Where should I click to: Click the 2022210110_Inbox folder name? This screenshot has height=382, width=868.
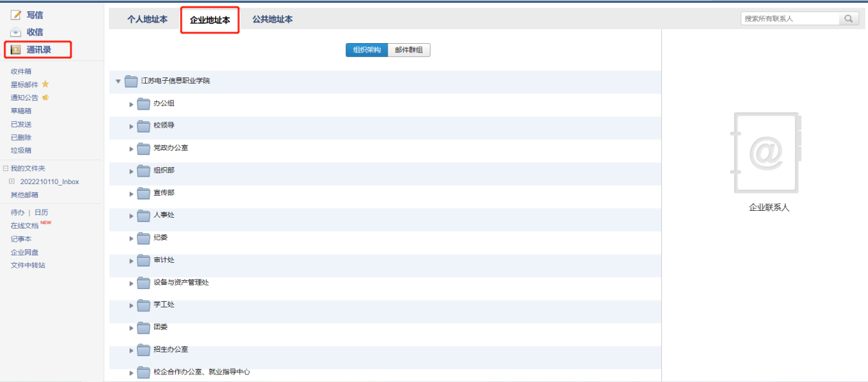point(49,181)
